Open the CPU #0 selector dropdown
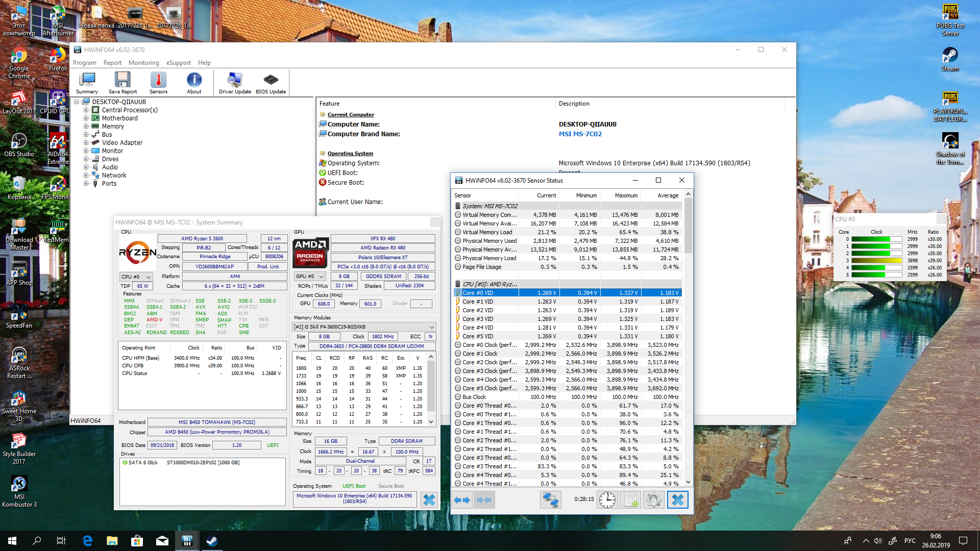Screen dimensions: 980x551 136,277
